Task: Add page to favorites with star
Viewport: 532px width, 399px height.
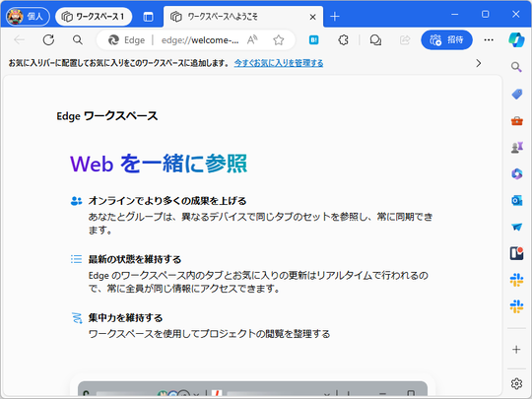Action: pos(279,40)
